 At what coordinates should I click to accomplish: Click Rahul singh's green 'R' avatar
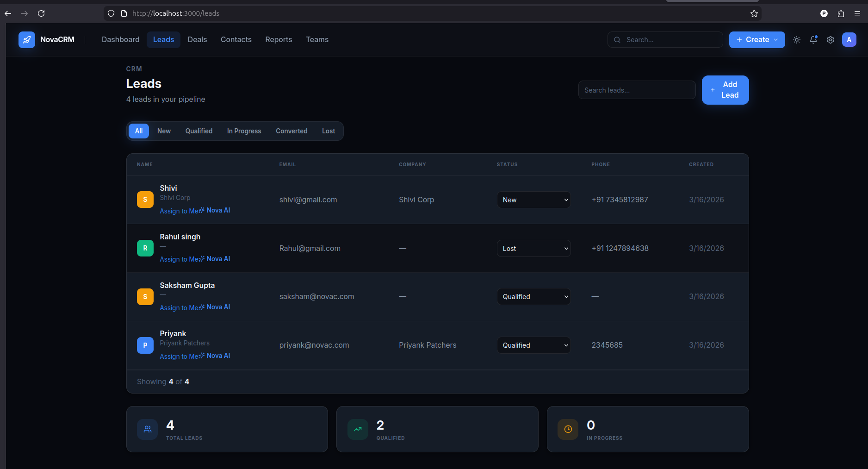coord(145,248)
